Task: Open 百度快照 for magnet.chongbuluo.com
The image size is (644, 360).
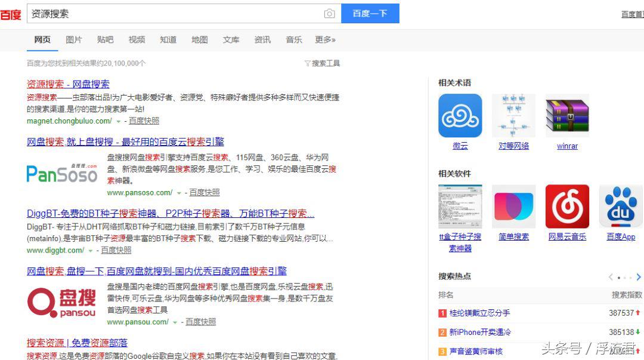Action: point(144,121)
